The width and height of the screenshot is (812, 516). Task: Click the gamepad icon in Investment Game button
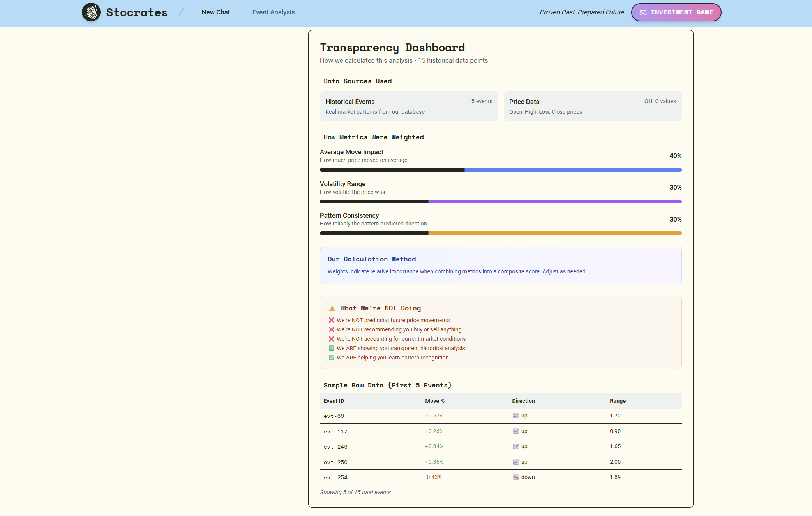(643, 12)
